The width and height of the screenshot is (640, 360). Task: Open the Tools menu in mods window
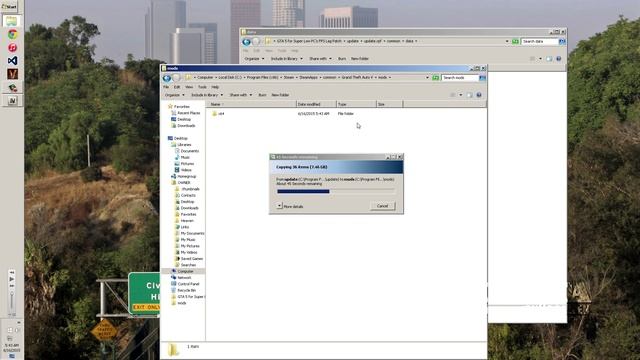(x=202, y=87)
